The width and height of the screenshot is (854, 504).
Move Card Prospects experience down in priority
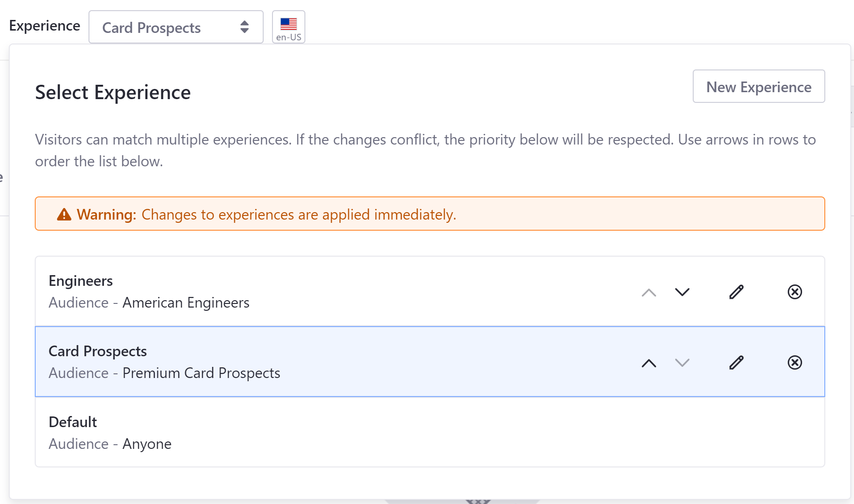(682, 363)
